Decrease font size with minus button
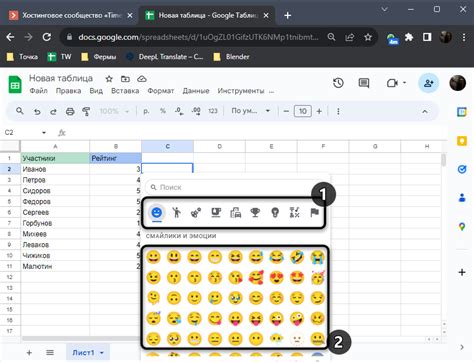Image resolution: width=474 pixels, height=362 pixels. point(286,111)
